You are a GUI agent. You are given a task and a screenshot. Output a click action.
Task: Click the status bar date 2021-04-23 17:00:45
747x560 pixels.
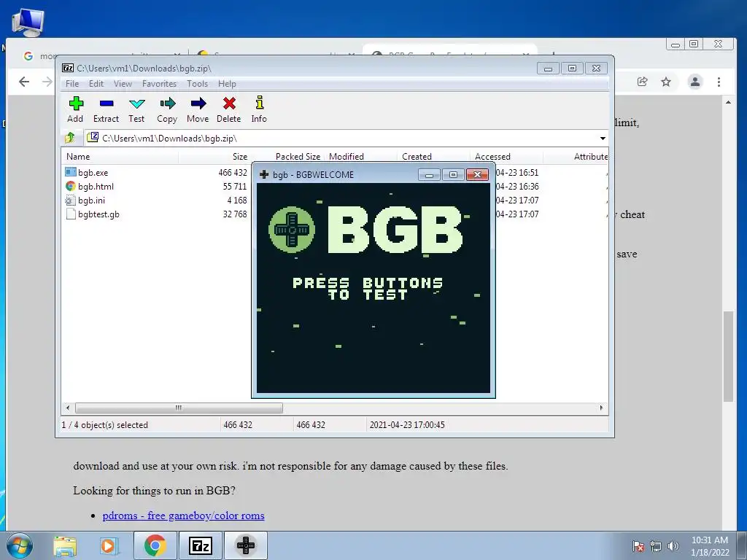(x=407, y=425)
